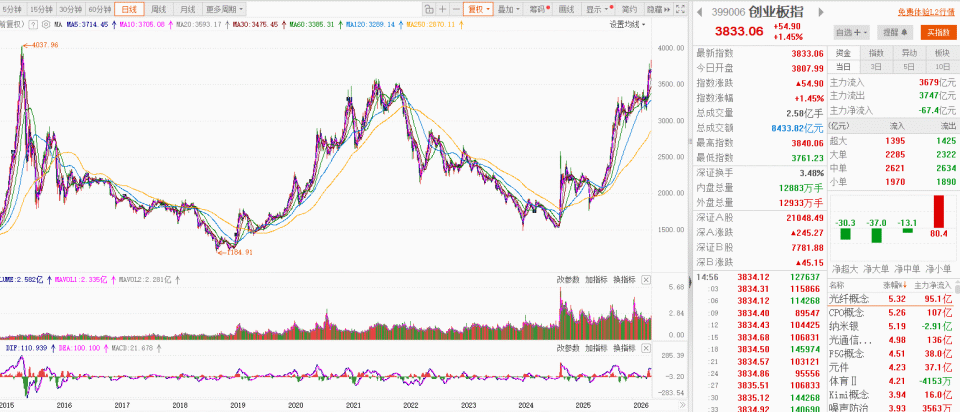Click 加指标 in MACD panel
The height and width of the screenshot is (412, 960).
point(596,348)
